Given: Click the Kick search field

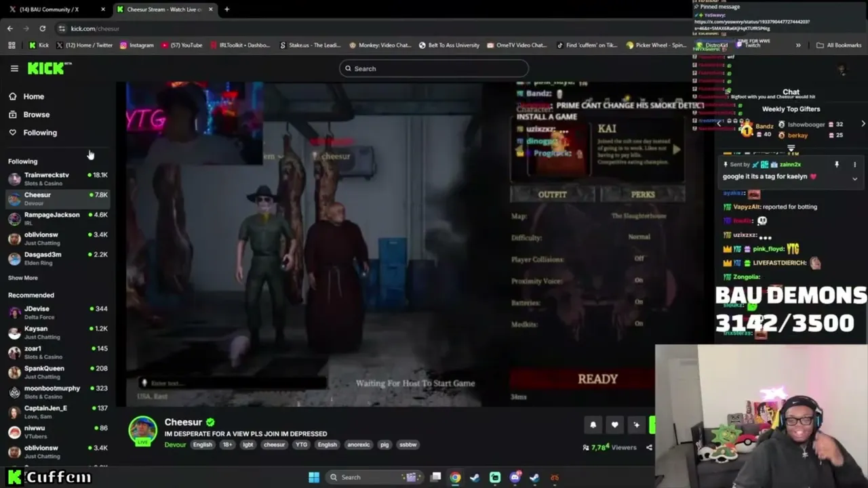Looking at the screenshot, I should tap(434, 68).
